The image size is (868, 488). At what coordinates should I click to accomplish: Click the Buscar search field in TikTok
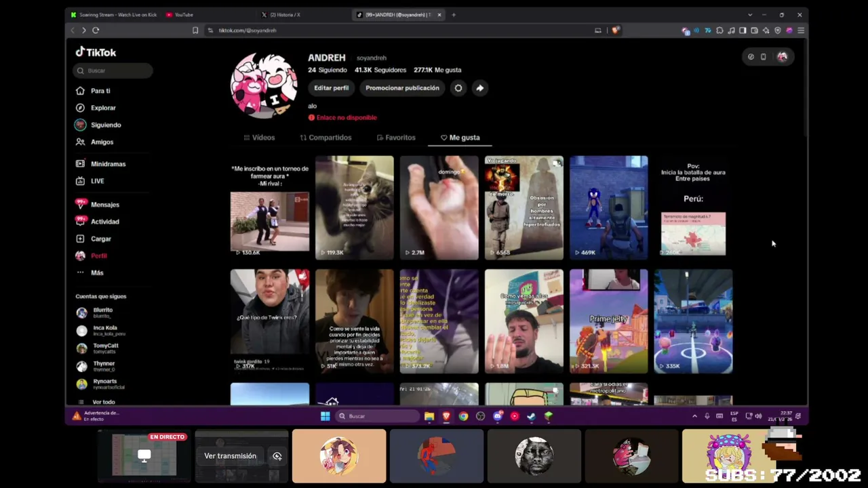(x=113, y=70)
